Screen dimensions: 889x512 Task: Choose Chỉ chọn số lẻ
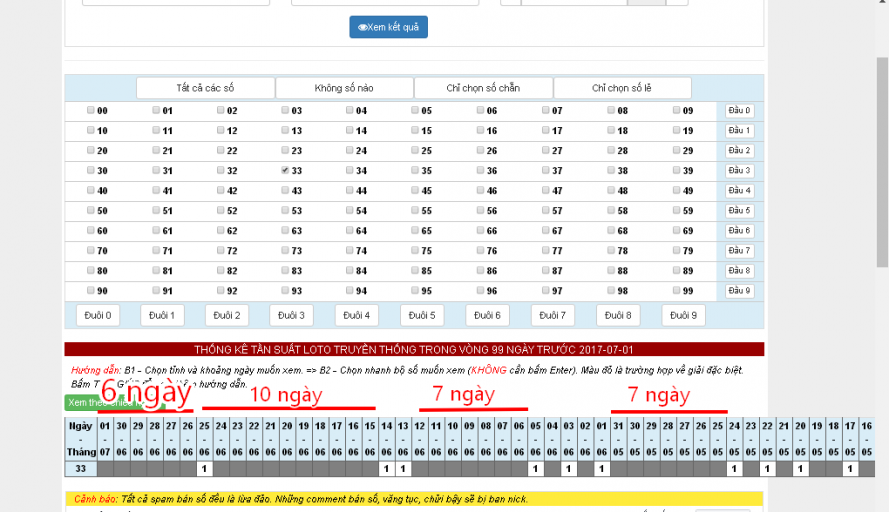(622, 88)
